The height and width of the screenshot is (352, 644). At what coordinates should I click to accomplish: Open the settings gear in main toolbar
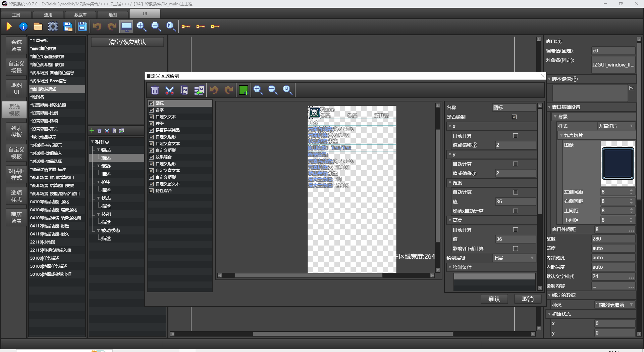point(53,26)
